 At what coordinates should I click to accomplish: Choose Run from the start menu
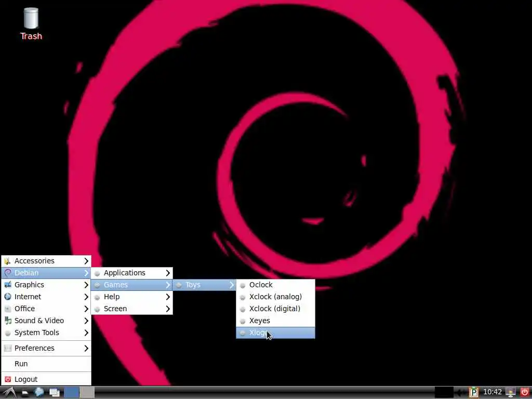coord(46,364)
